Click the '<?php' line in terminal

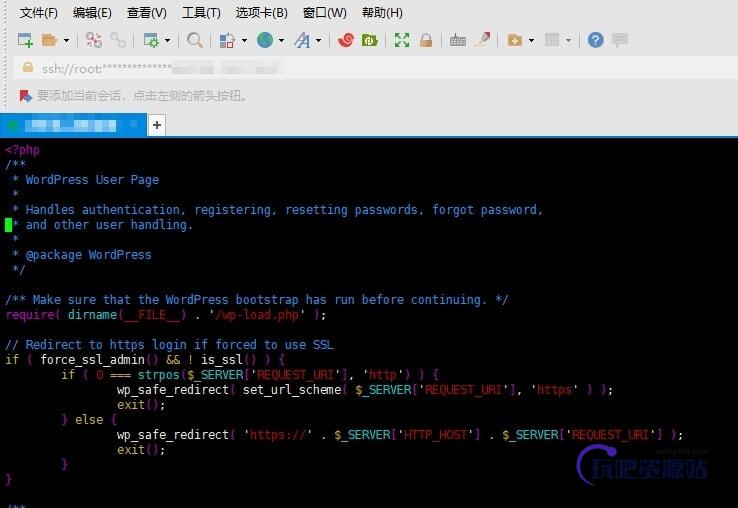click(23, 150)
